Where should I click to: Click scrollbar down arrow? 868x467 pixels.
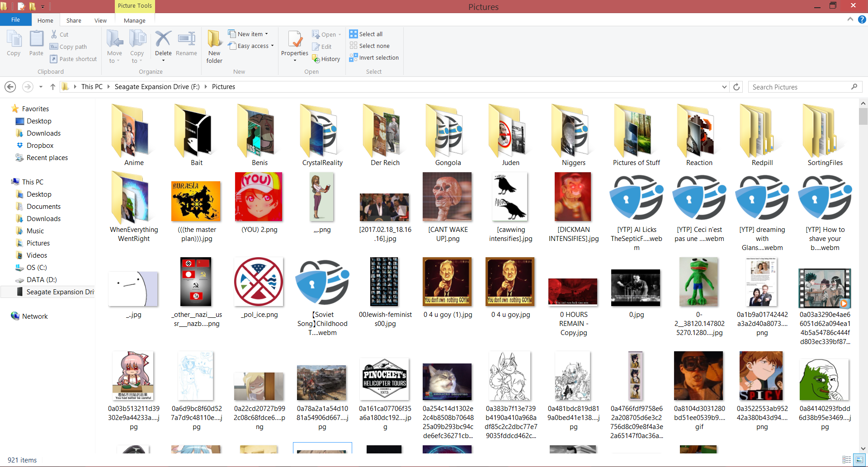click(x=863, y=448)
